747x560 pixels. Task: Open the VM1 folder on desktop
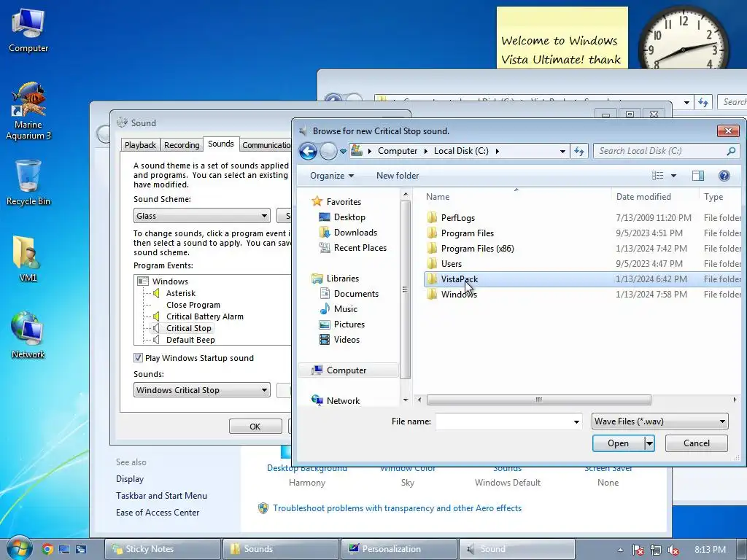click(28, 259)
